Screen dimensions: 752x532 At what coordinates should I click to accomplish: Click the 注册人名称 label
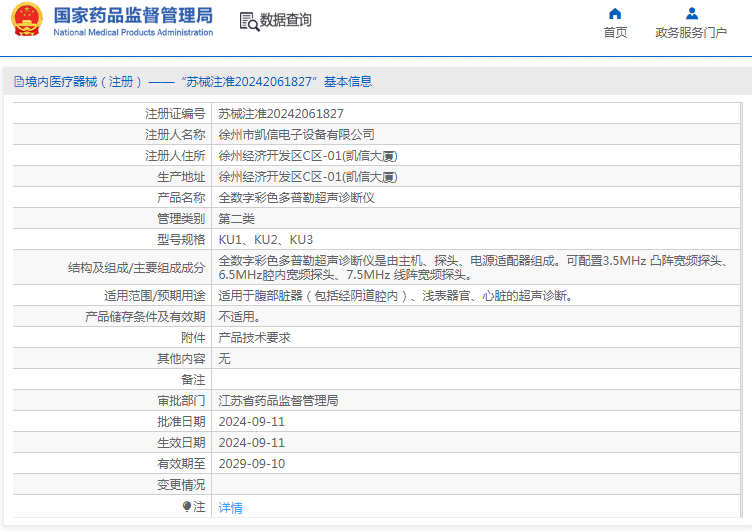[175, 135]
